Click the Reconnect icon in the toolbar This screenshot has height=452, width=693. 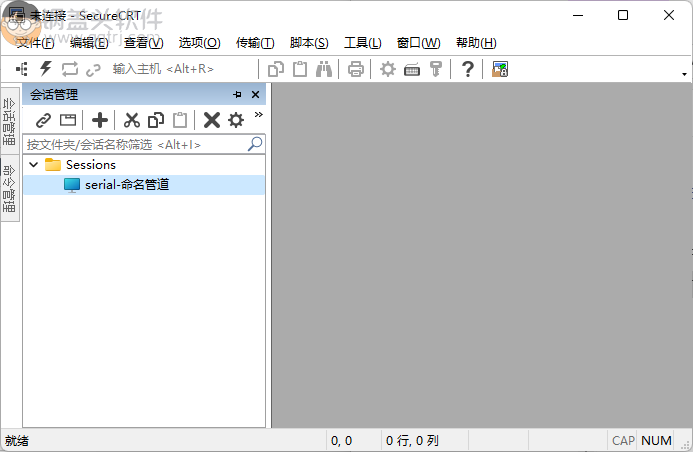coord(69,69)
